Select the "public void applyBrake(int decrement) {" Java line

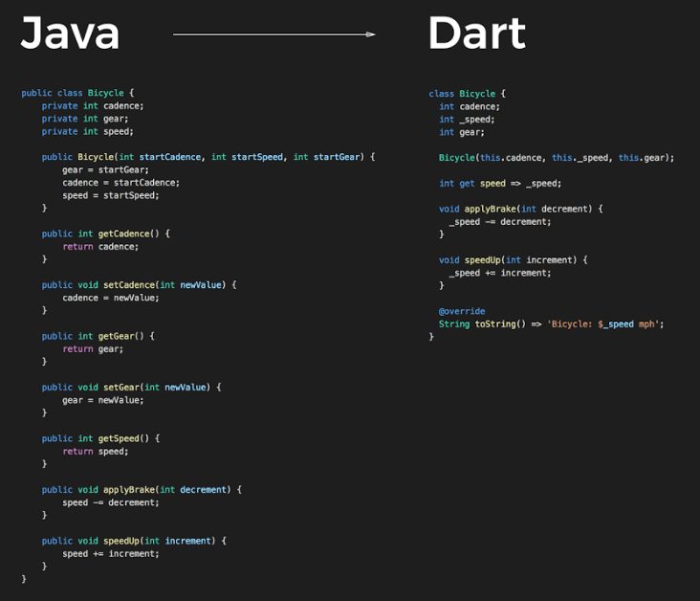coord(142,490)
